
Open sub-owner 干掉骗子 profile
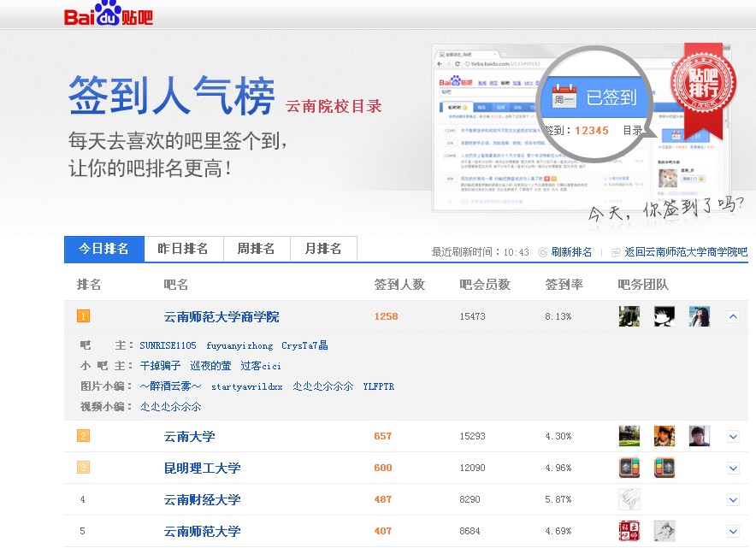pos(160,366)
